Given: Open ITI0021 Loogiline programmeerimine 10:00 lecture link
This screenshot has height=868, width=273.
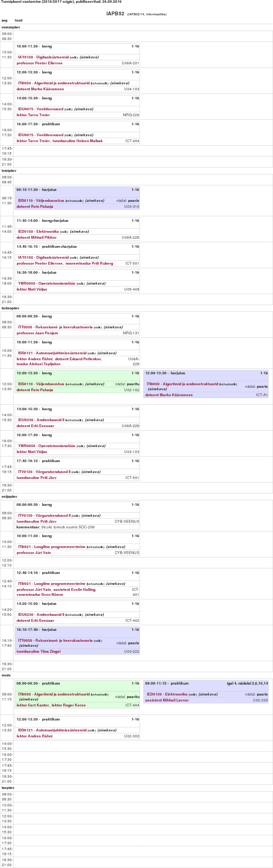Looking at the screenshot, I should coord(52,546).
